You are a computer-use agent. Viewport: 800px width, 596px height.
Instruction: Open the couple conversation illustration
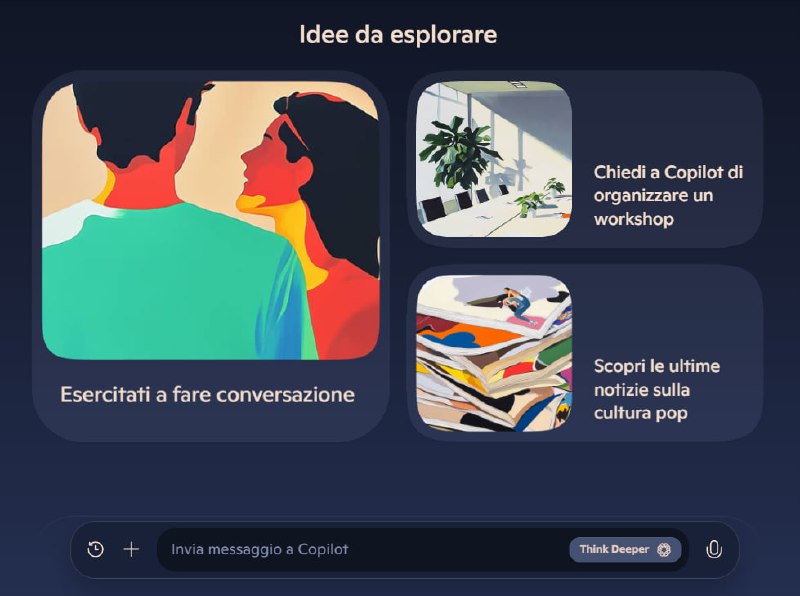click(x=211, y=220)
